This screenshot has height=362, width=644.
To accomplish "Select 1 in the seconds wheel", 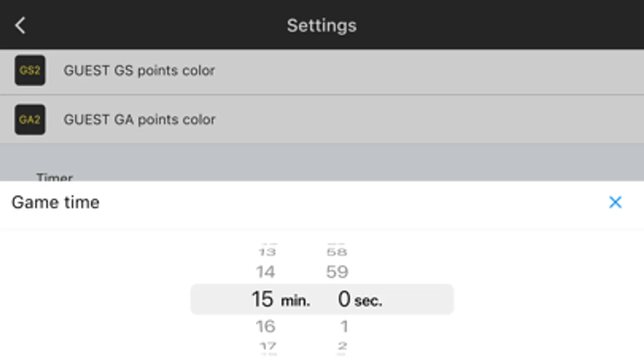I will 344,326.
